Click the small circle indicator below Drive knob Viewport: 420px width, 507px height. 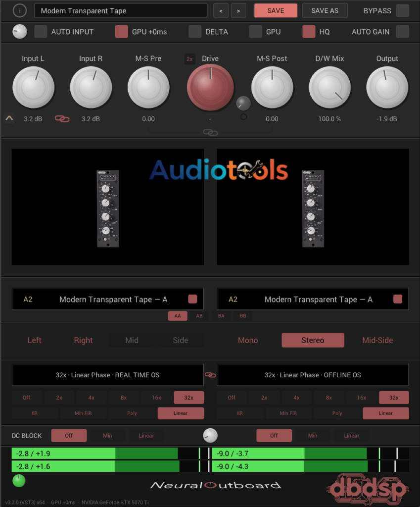coord(243,117)
